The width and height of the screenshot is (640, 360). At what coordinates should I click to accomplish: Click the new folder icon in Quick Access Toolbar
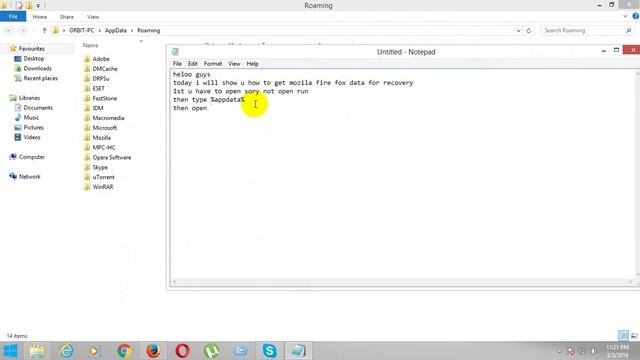pyautogui.click(x=29, y=5)
